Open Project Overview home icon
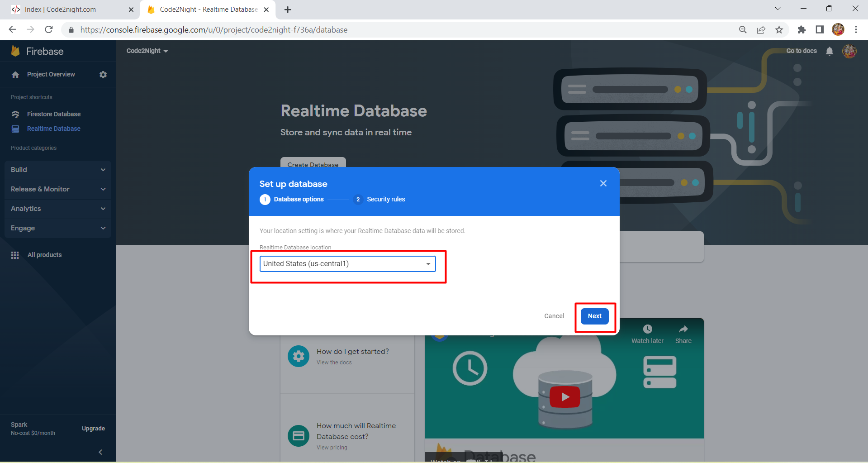This screenshot has height=463, width=868. tap(15, 75)
